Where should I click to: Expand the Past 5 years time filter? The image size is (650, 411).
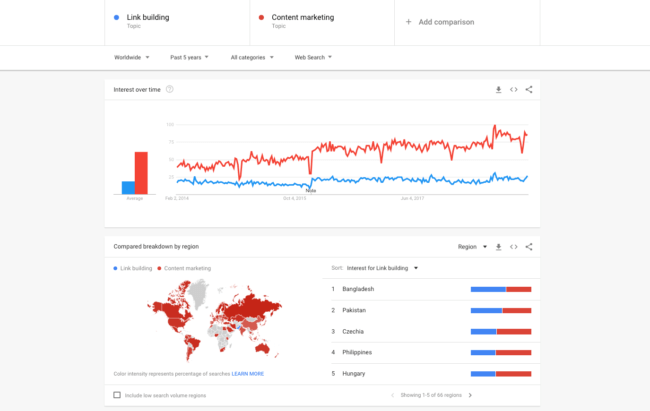point(189,57)
